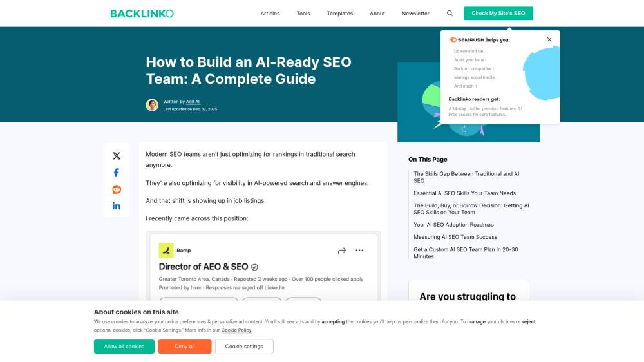Click the Director of AEO & SEO title

coord(204,267)
